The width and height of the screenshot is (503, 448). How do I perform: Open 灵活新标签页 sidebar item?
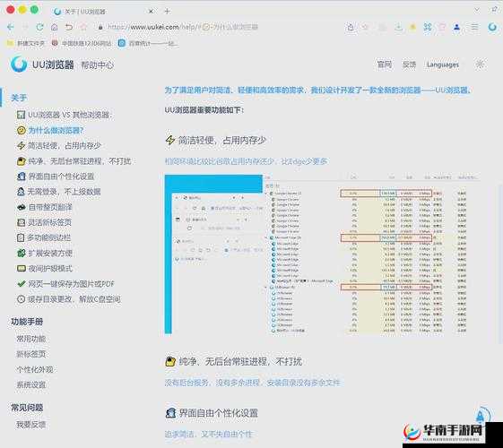tap(44, 222)
